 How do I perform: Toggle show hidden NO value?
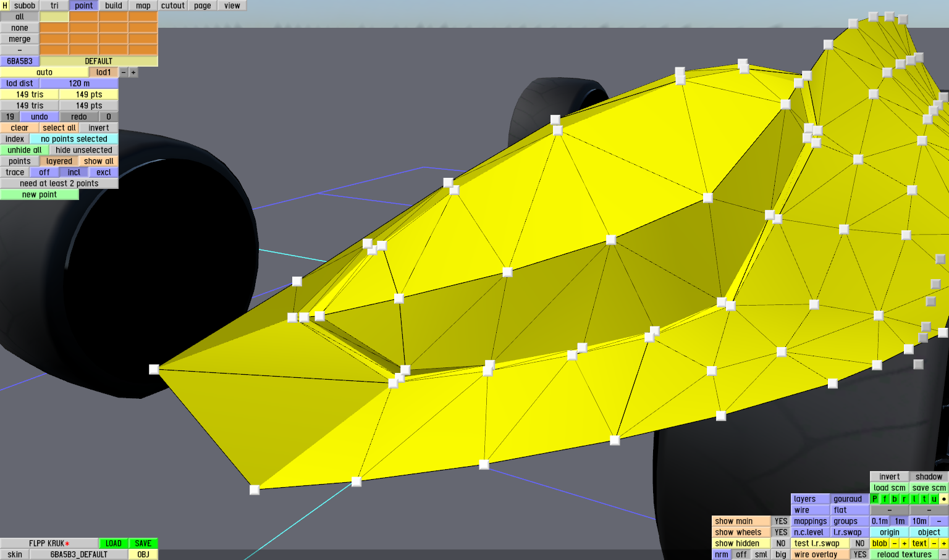click(x=781, y=543)
